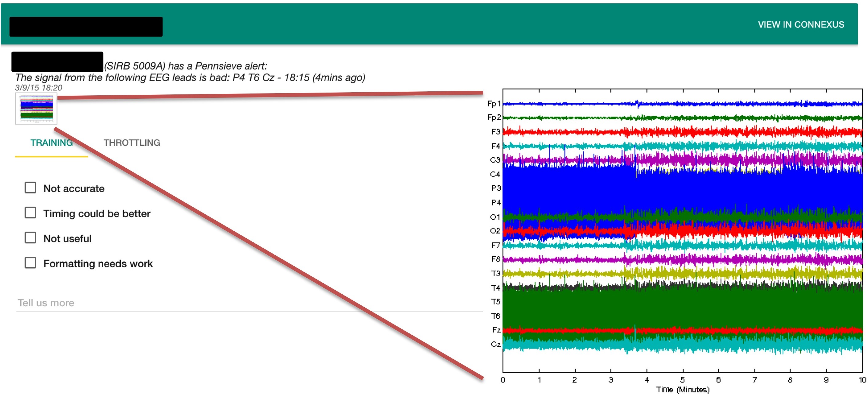Click the View in Connexus link
This screenshot has height=394, width=868.
pos(801,25)
